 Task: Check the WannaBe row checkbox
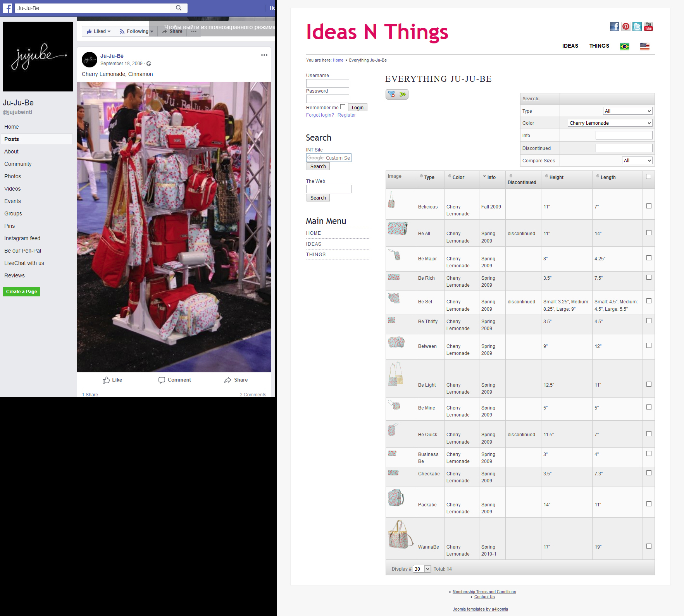point(649,546)
